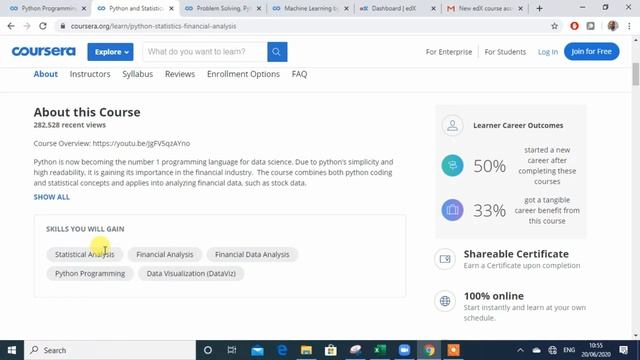Select the Financial Data Analysis skill tag
The height and width of the screenshot is (360, 640).
tap(252, 254)
